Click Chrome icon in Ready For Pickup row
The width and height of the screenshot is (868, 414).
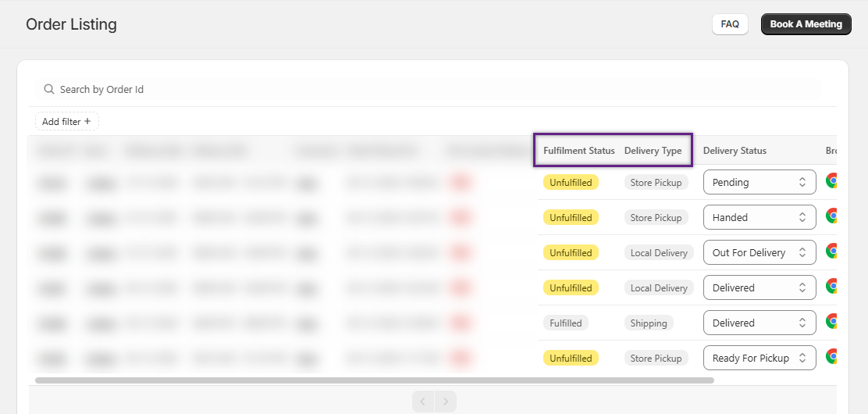pos(832,358)
